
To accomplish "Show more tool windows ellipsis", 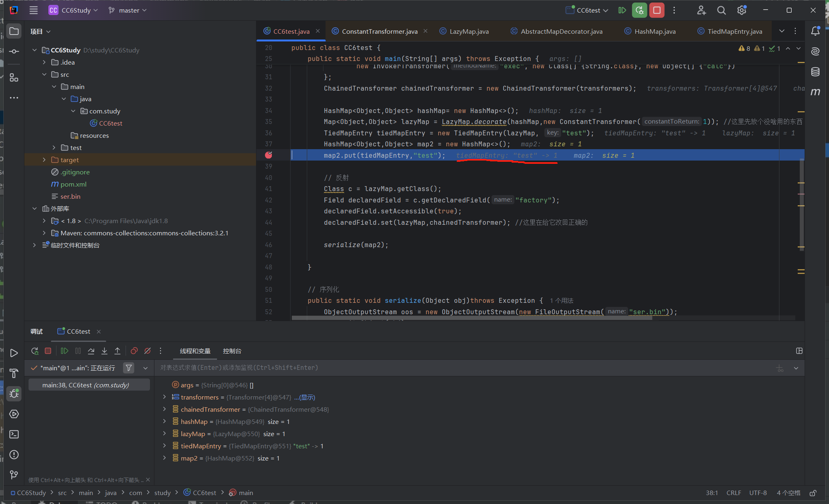I will tap(14, 98).
